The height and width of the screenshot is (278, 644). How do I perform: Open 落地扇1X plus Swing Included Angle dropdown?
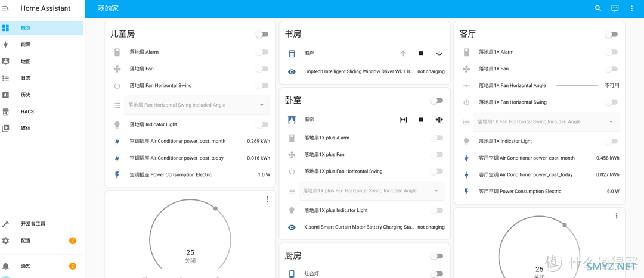click(371, 190)
